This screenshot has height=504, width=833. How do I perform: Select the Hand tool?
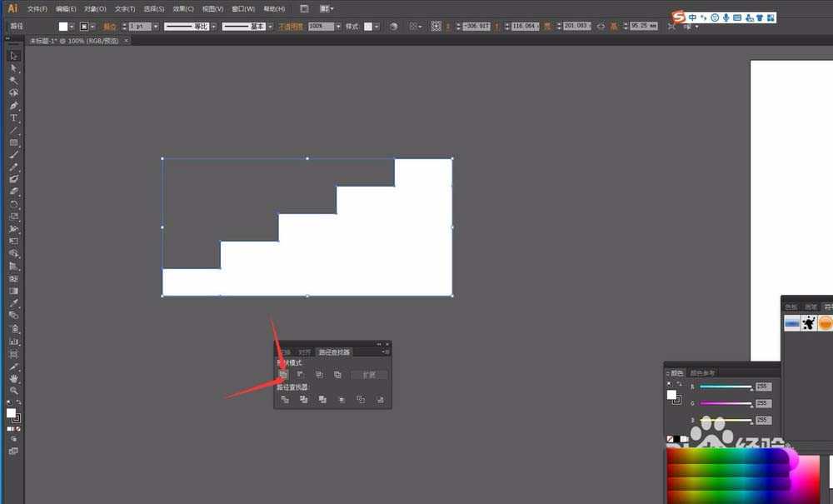pos(14,378)
